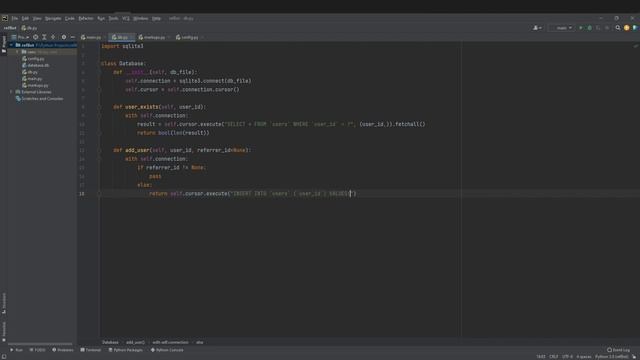Open the user account dropdown icon
This screenshot has height=360, width=640.
click(x=537, y=28)
